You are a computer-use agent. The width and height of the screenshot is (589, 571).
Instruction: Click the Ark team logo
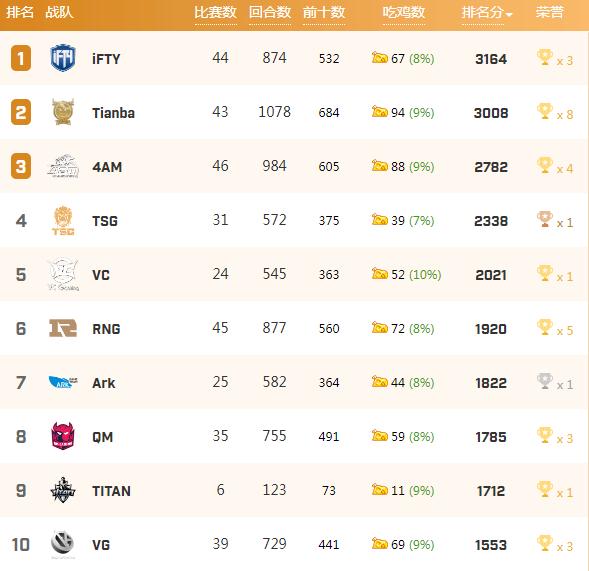click(63, 382)
